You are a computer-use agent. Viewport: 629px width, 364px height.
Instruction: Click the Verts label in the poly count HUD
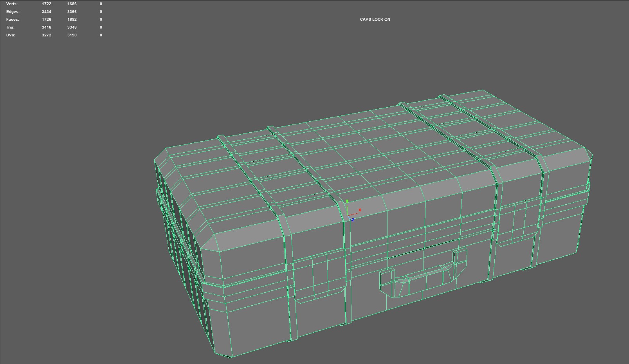[x=12, y=4]
